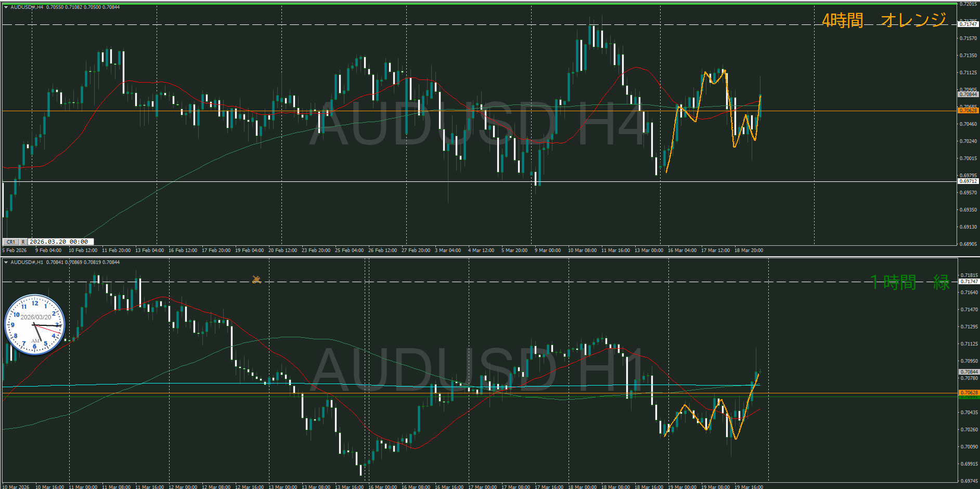Click the 2026.03.20 00:00 date field
This screenshot has width=980, height=489.
(x=61, y=242)
